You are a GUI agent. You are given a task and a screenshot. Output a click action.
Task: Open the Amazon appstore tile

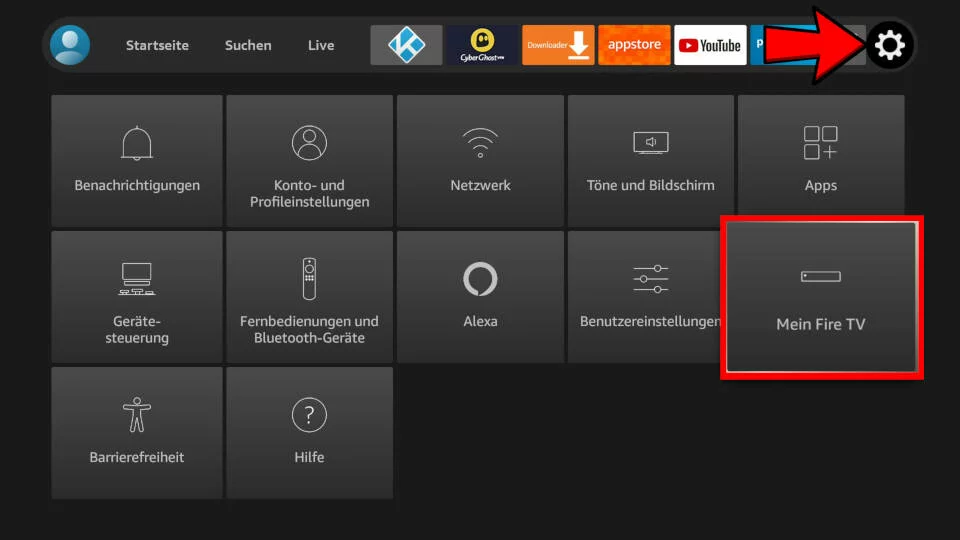point(634,45)
